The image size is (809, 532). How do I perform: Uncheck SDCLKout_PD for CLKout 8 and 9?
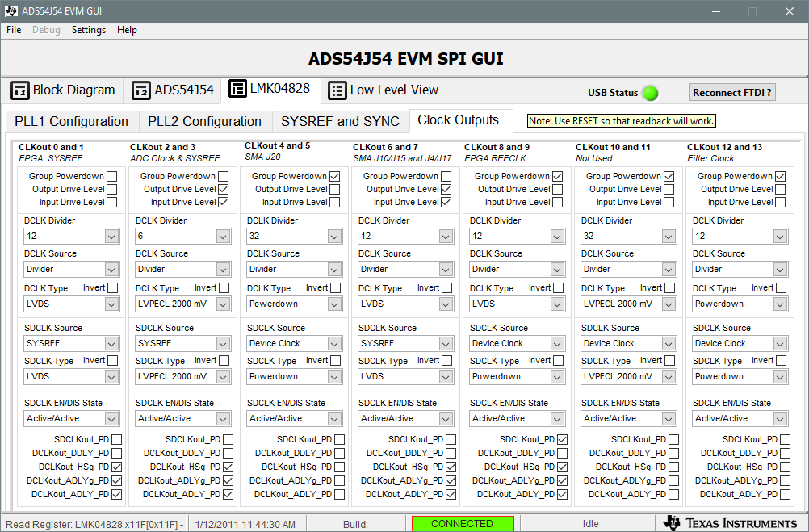click(x=563, y=440)
